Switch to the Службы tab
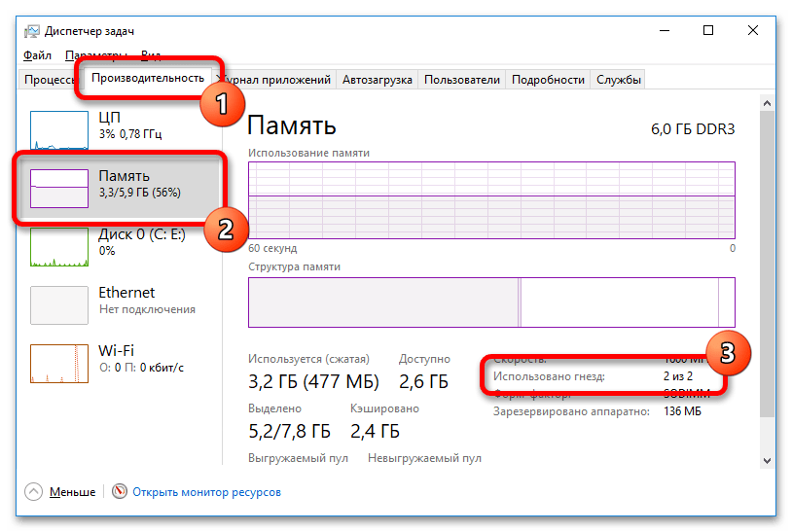This screenshot has width=792, height=532. (x=618, y=80)
